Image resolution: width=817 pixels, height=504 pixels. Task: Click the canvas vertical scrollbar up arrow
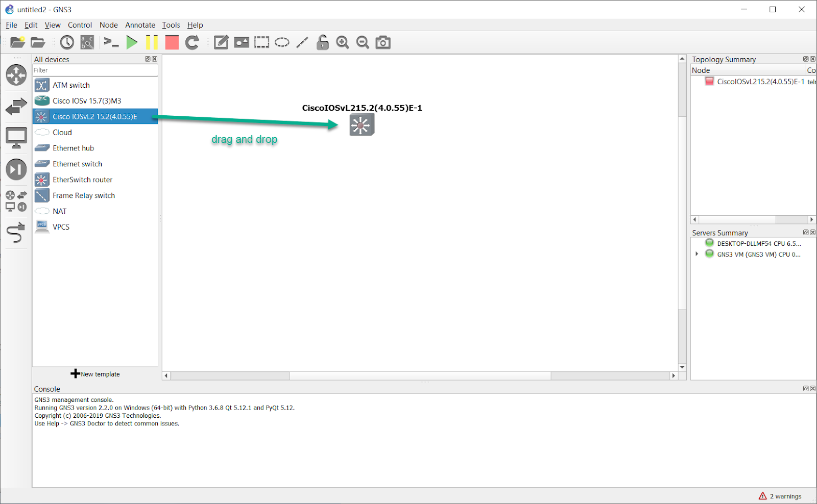coord(682,59)
